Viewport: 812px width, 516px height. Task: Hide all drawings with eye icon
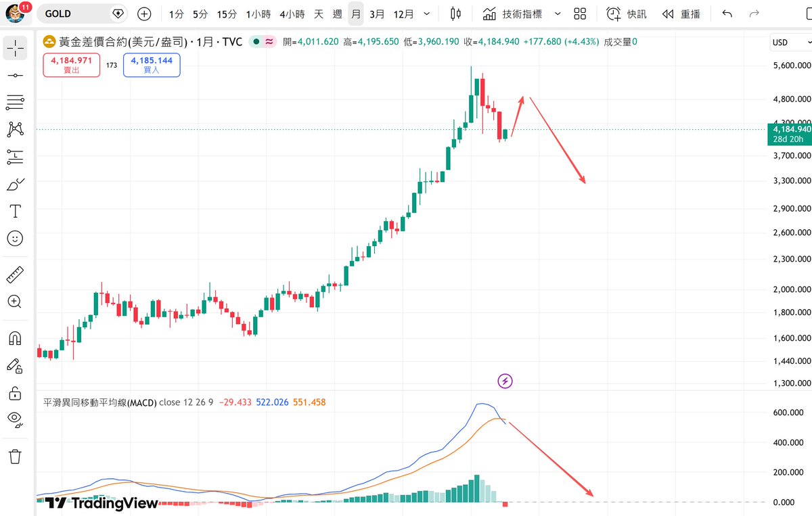point(15,419)
